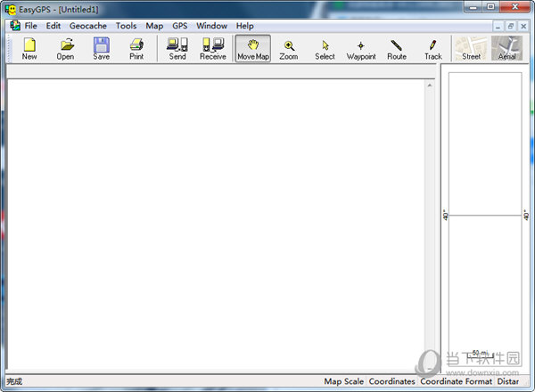Click the Coordinate Format status bar entry
535x392 pixels.
click(457, 381)
